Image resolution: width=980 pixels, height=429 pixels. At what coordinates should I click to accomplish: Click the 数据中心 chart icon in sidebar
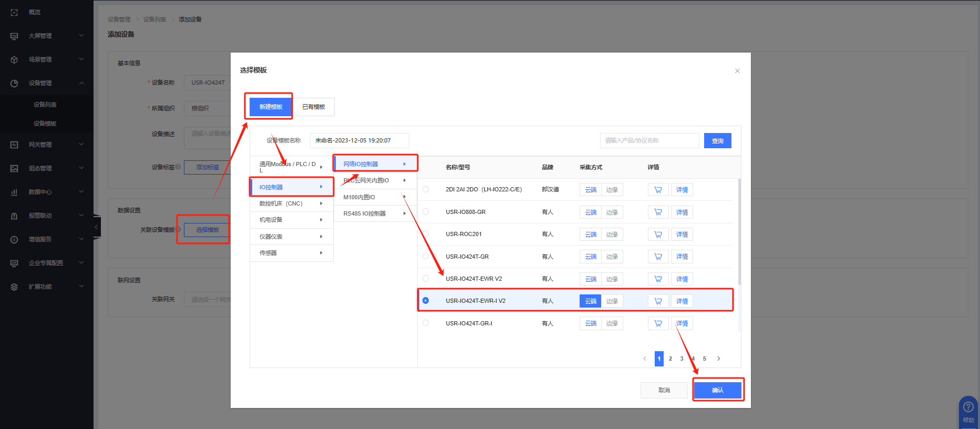click(14, 192)
